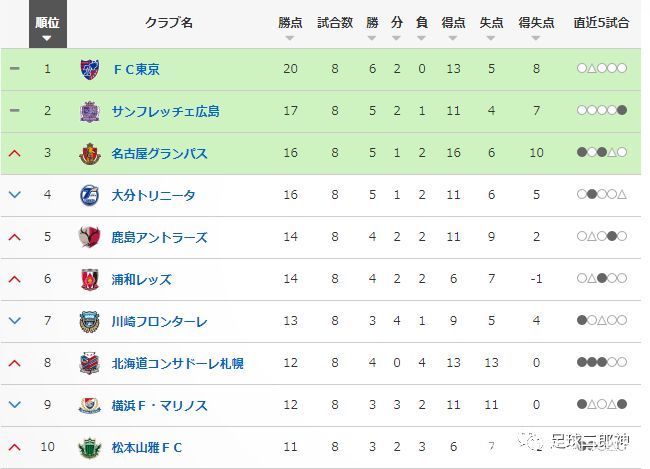This screenshot has height=469, width=650.
Task: Open the ＦＣ東京 club link
Action: pyautogui.click(x=137, y=69)
